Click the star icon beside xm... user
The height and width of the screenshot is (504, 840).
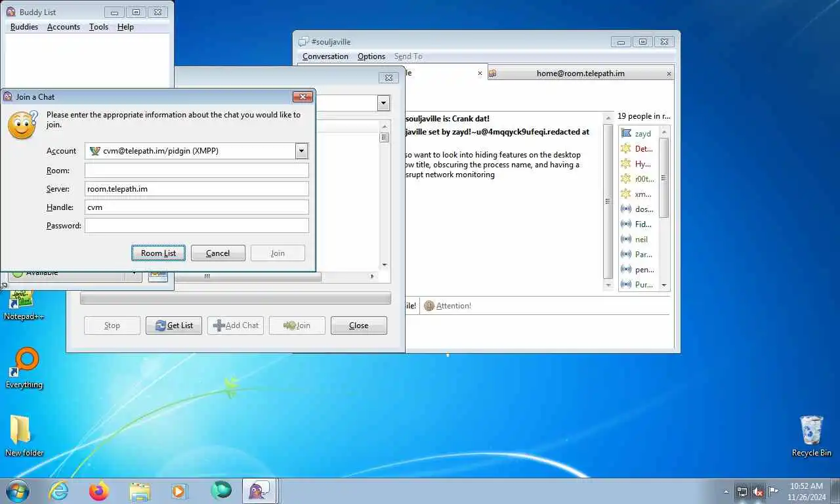point(626,194)
